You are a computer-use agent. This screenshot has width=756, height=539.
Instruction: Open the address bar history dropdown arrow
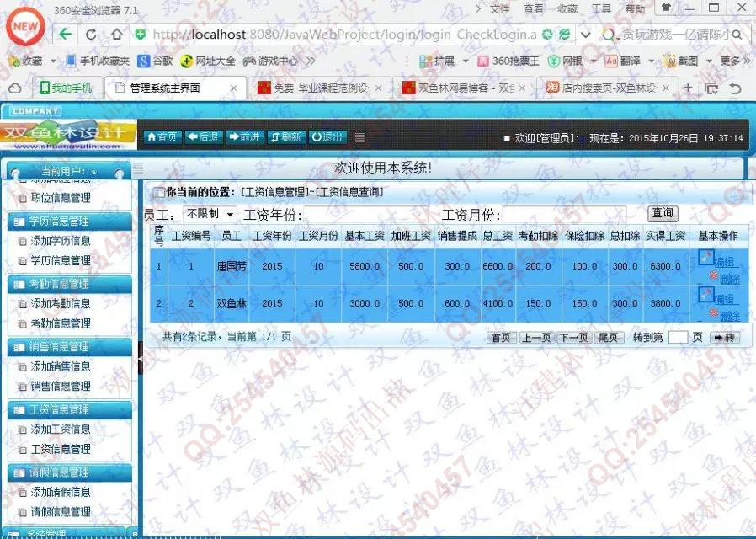585,35
